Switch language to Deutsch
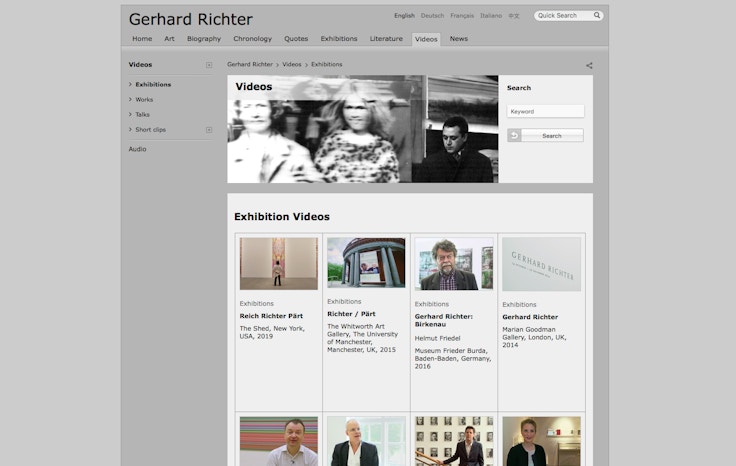Viewport: 736px width, 466px height. [432, 16]
